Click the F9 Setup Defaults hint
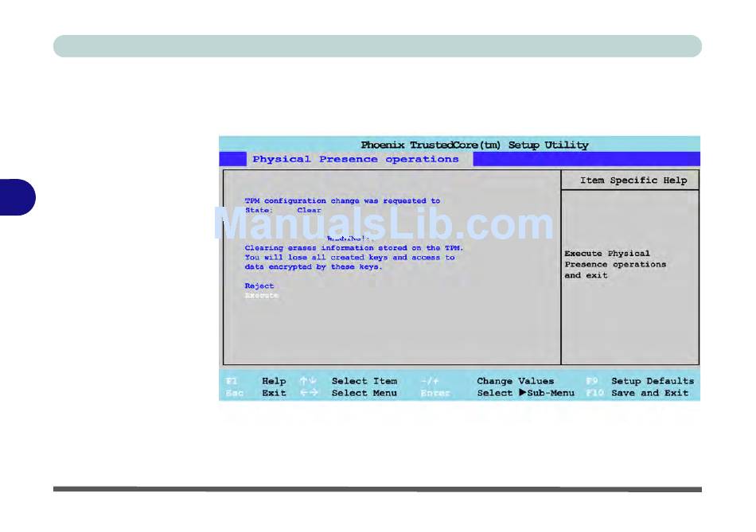Viewport: 756px width, 532px height. point(640,381)
